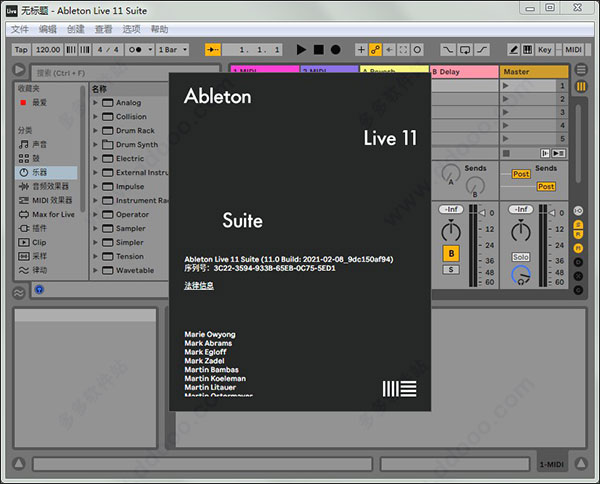Image resolution: width=600 pixels, height=484 pixels.
Task: Expand the Collision instrument folder
Action: (95, 116)
